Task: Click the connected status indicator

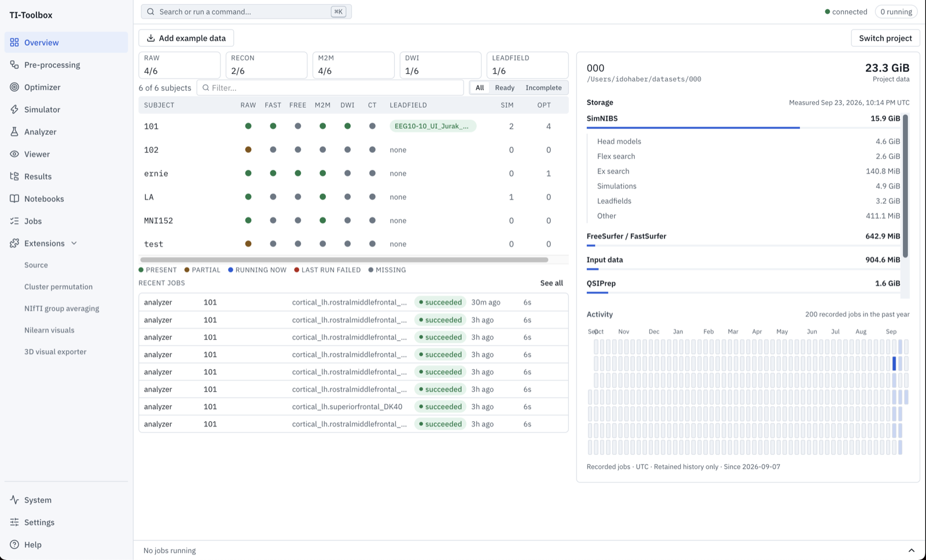Action: (x=846, y=12)
